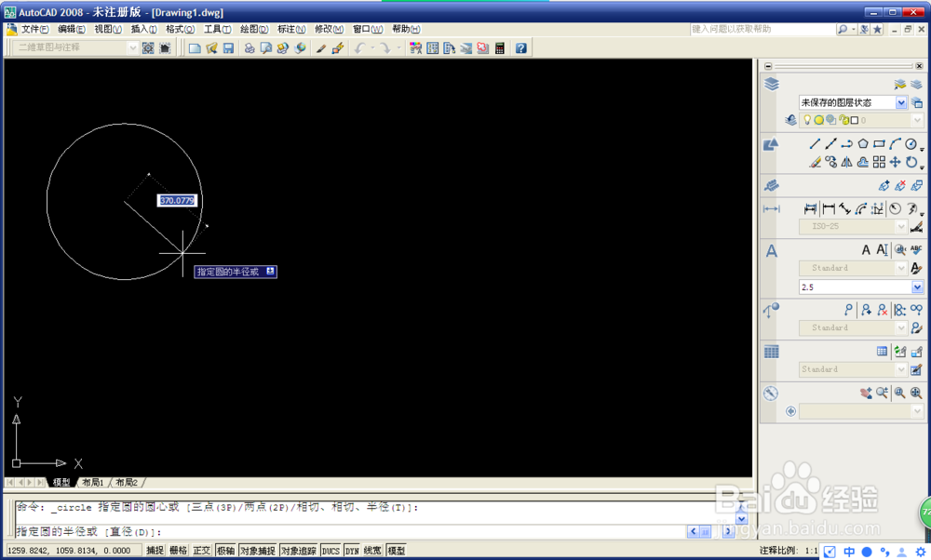Click the help search input field
The image size is (931, 560).
coord(762,29)
